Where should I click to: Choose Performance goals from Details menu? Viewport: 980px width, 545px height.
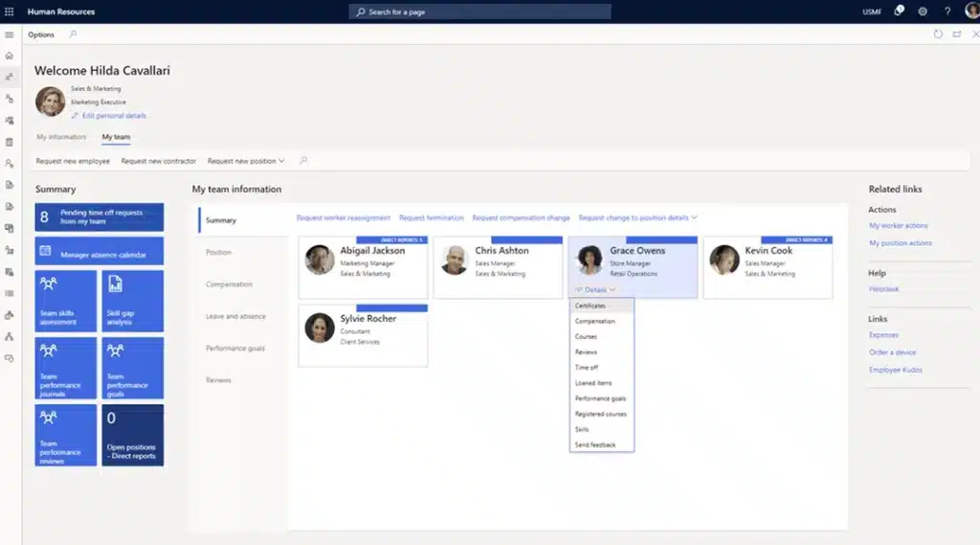tap(601, 398)
